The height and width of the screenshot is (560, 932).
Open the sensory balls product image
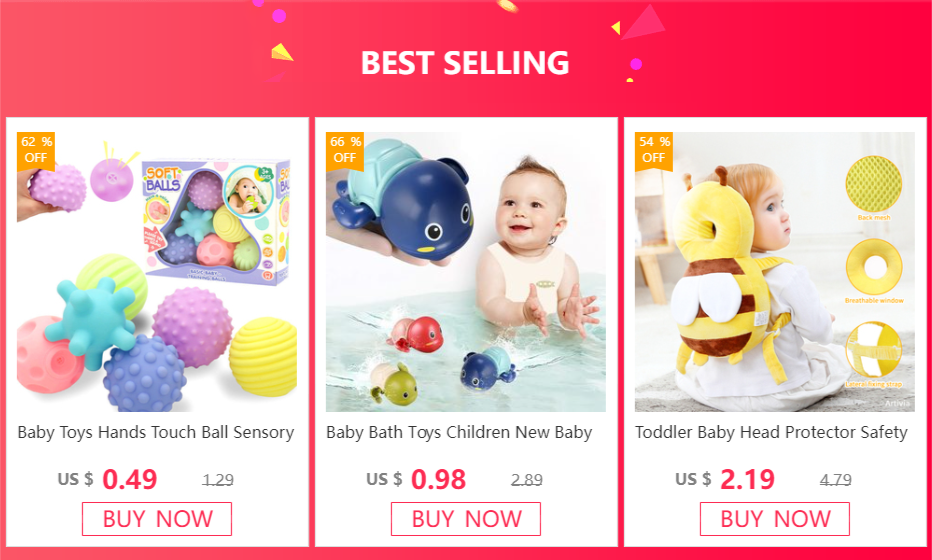pyautogui.click(x=157, y=272)
